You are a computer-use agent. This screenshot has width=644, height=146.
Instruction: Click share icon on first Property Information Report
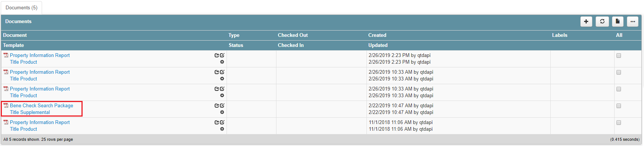click(x=217, y=55)
